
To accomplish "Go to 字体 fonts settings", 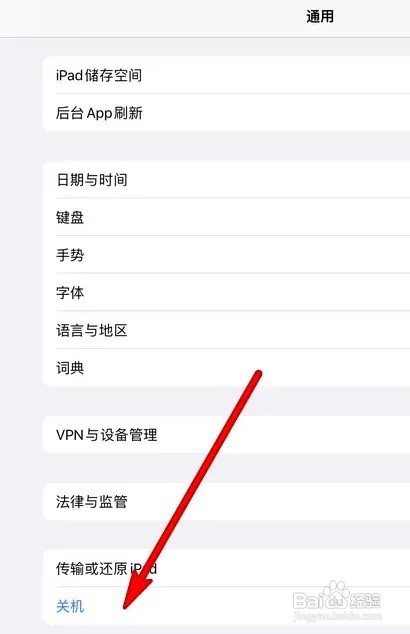I will 226,292.
